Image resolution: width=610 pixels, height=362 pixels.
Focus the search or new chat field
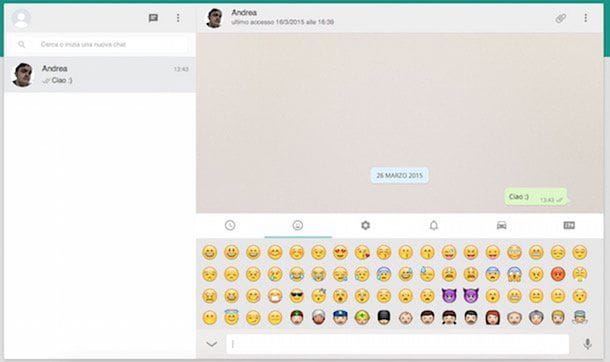point(100,44)
